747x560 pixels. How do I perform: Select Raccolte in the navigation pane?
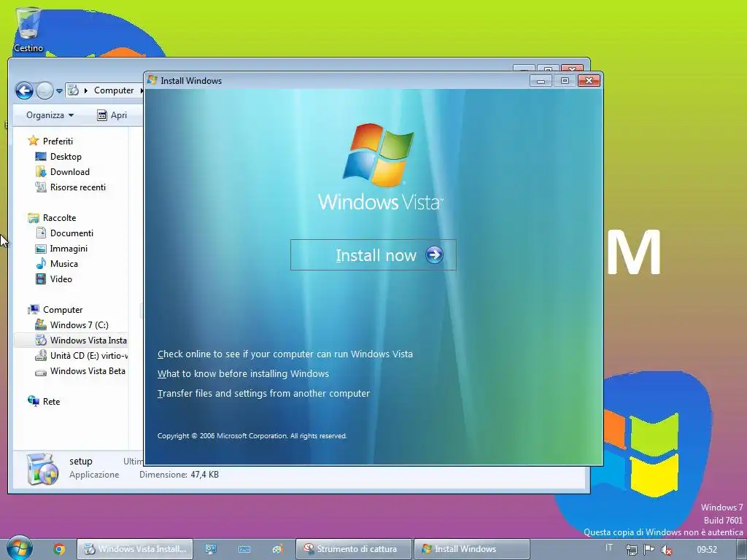coord(59,217)
